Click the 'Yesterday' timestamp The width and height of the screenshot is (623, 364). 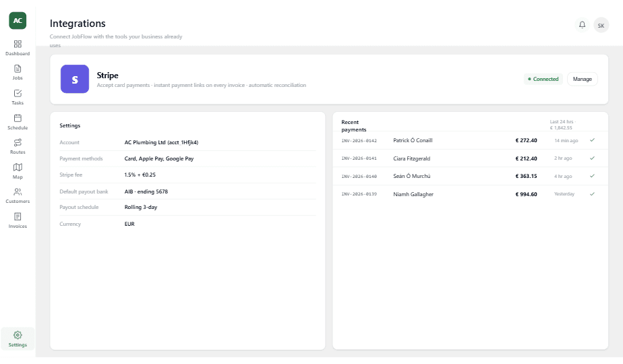coord(564,194)
